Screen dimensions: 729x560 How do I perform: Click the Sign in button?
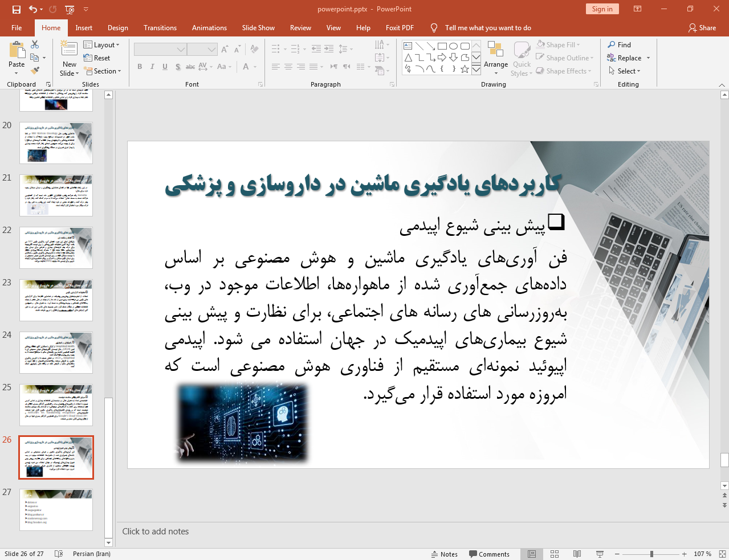[602, 9]
